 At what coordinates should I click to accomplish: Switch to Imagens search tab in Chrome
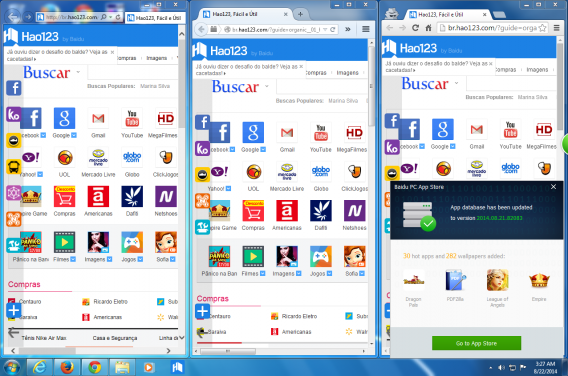[537, 70]
